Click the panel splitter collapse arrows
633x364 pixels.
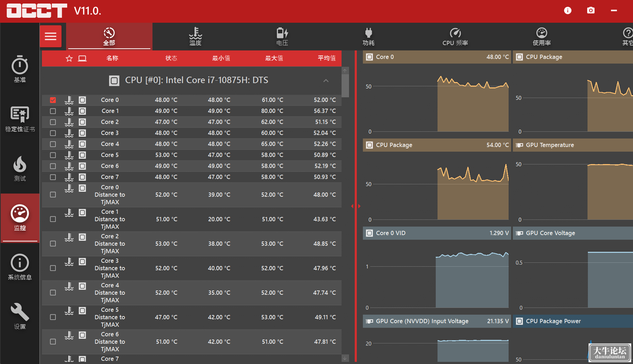pyautogui.click(x=356, y=206)
